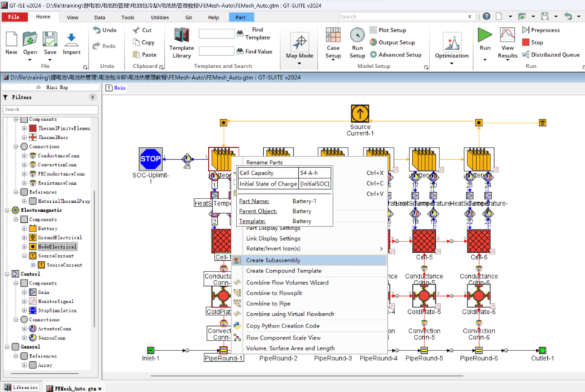This screenshot has width=585, height=392.
Task: Open Distributed Queue
Action: [x=551, y=54]
